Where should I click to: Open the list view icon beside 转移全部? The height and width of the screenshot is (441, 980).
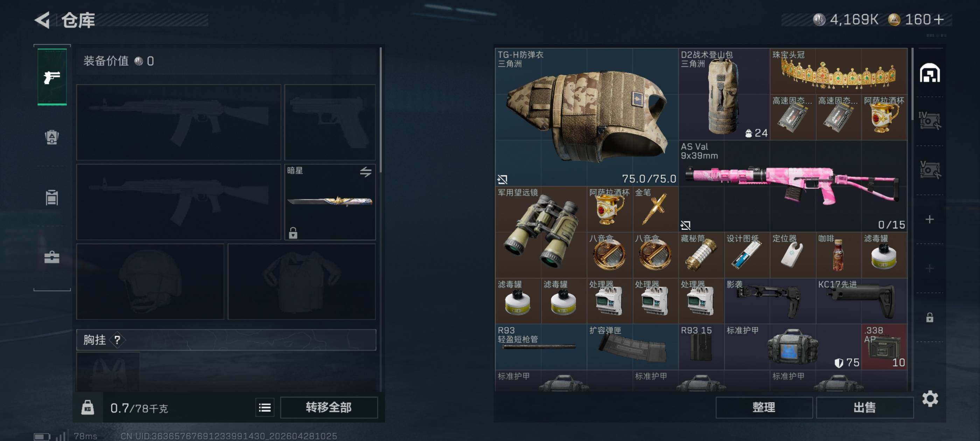coord(265,408)
